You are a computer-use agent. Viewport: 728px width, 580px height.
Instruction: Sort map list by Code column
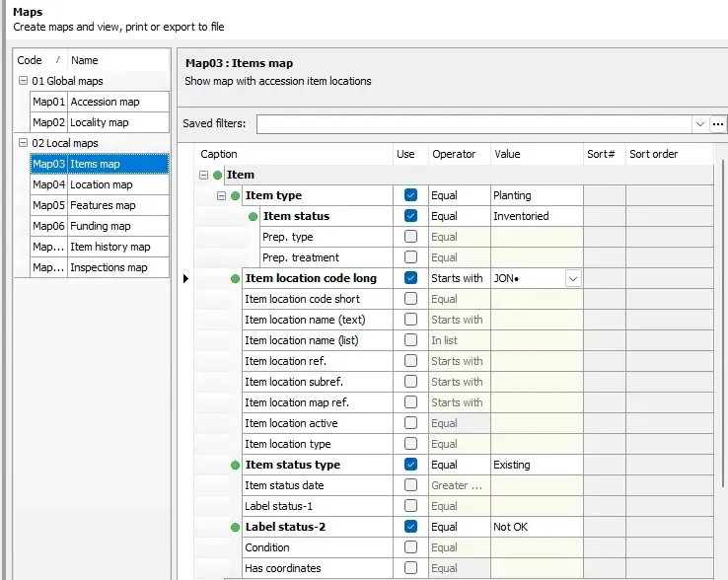pos(40,60)
